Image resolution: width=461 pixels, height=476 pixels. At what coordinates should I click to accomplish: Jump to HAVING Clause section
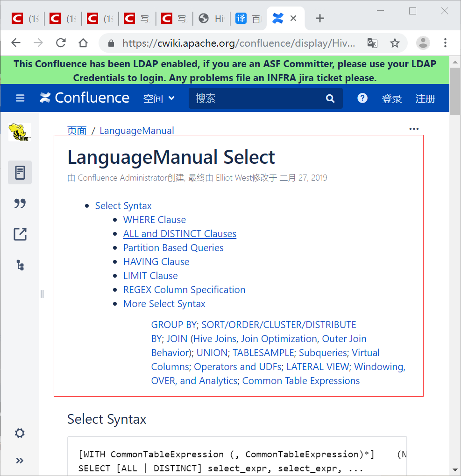click(x=156, y=261)
